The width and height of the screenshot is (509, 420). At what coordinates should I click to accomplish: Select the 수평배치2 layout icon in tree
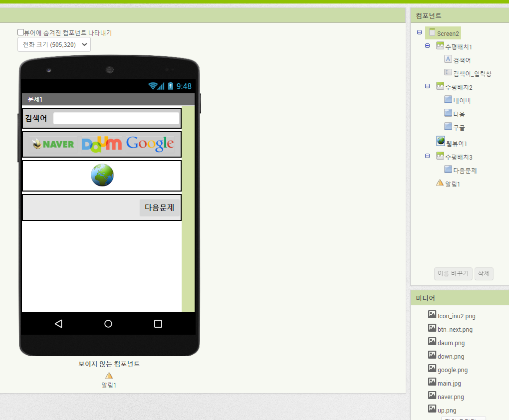[440, 86]
